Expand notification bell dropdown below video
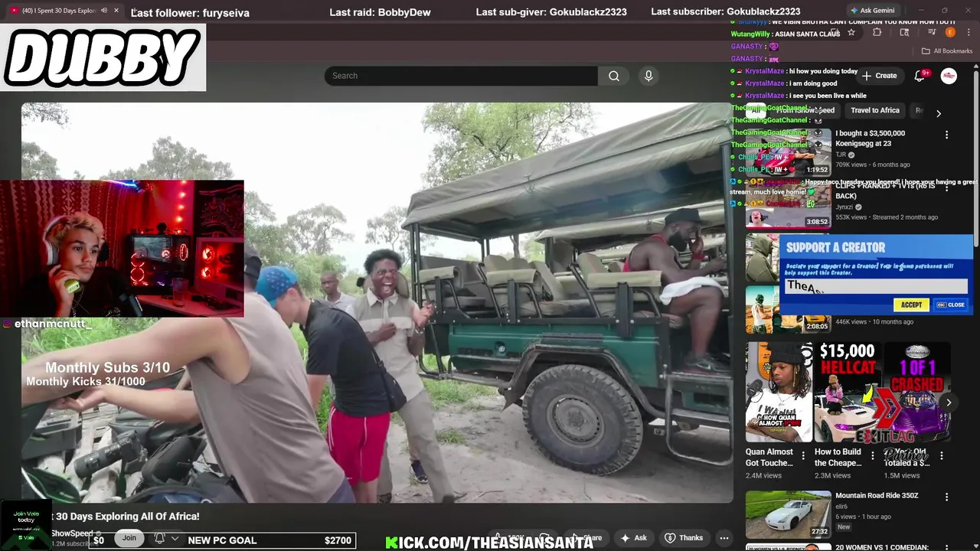 point(175,539)
